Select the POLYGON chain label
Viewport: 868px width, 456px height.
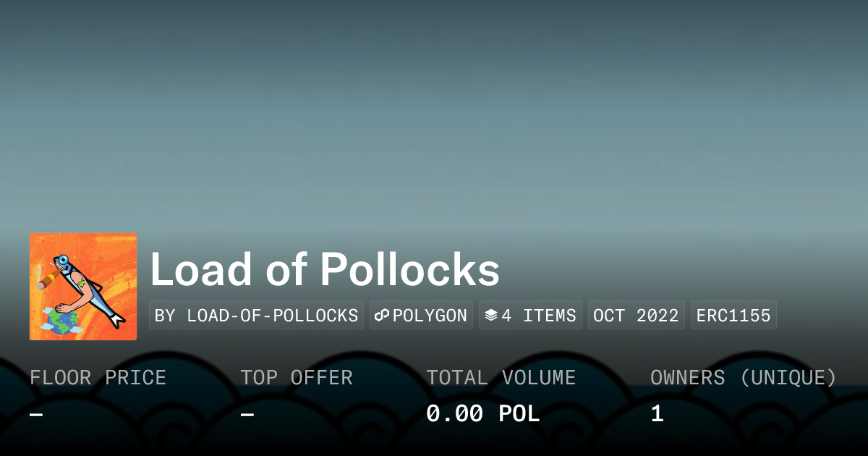430,316
